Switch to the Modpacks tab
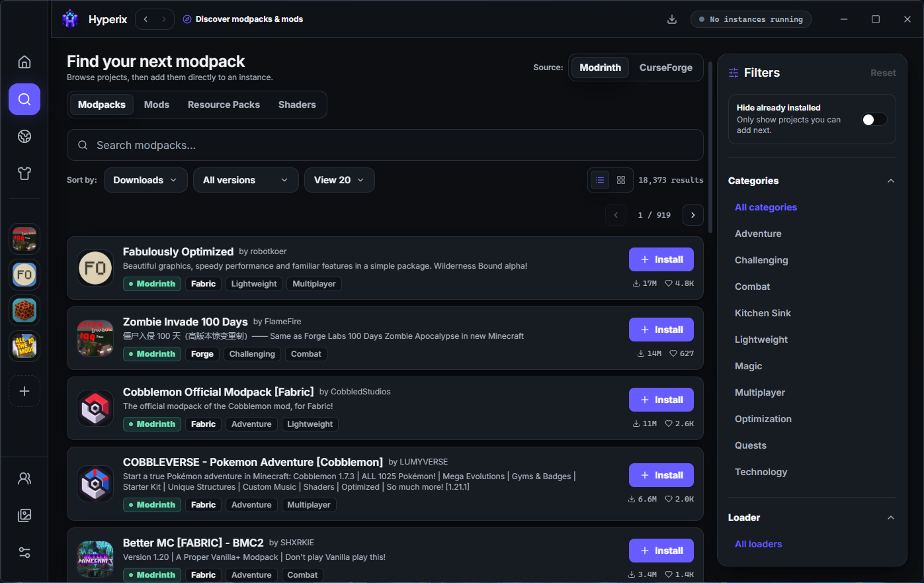This screenshot has width=924, height=583. click(101, 105)
